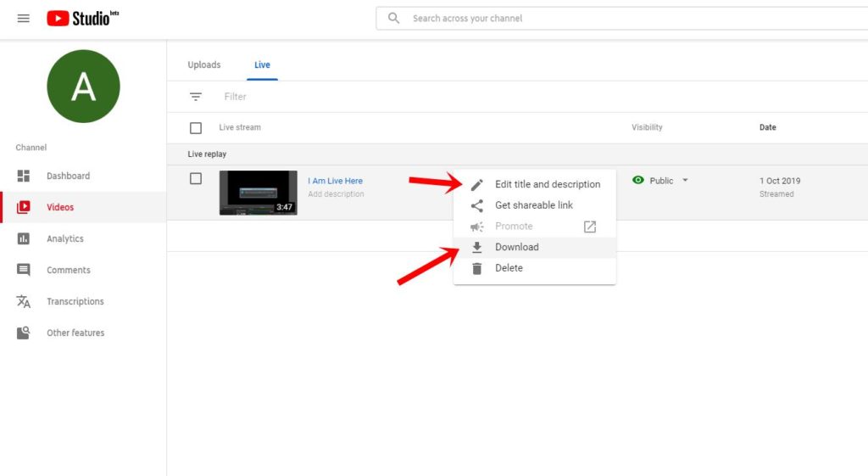Image resolution: width=868 pixels, height=476 pixels.
Task: Click the download arrow icon
Action: [x=476, y=247]
